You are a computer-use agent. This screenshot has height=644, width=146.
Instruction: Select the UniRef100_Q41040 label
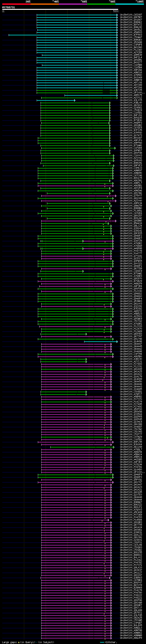coord(131,198)
